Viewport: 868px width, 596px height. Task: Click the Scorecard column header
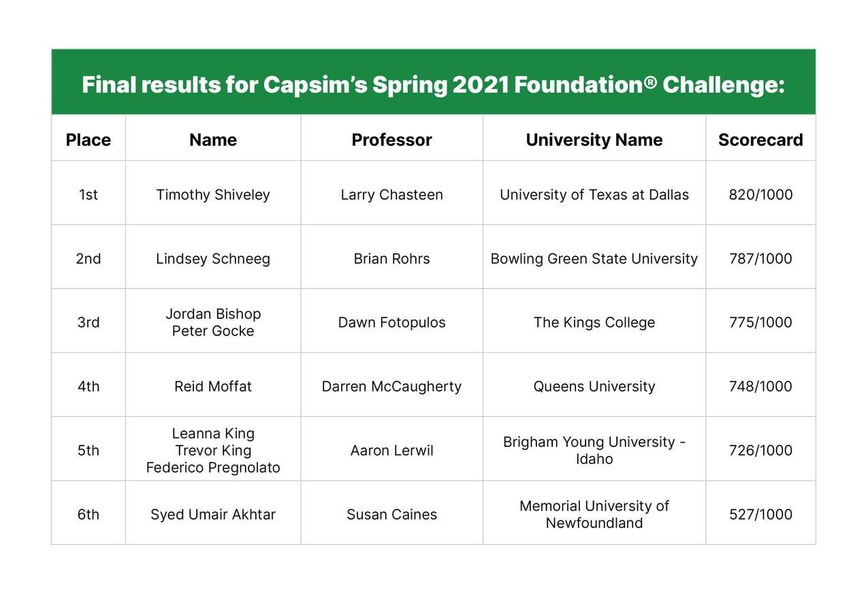tap(760, 140)
